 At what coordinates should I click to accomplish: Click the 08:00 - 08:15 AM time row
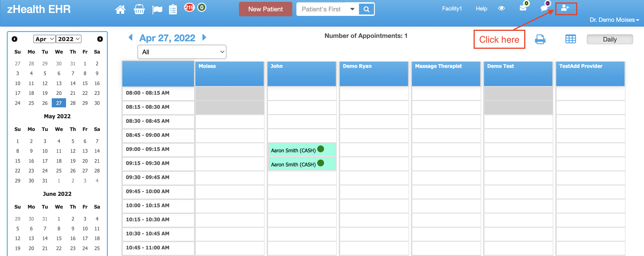coord(158,93)
